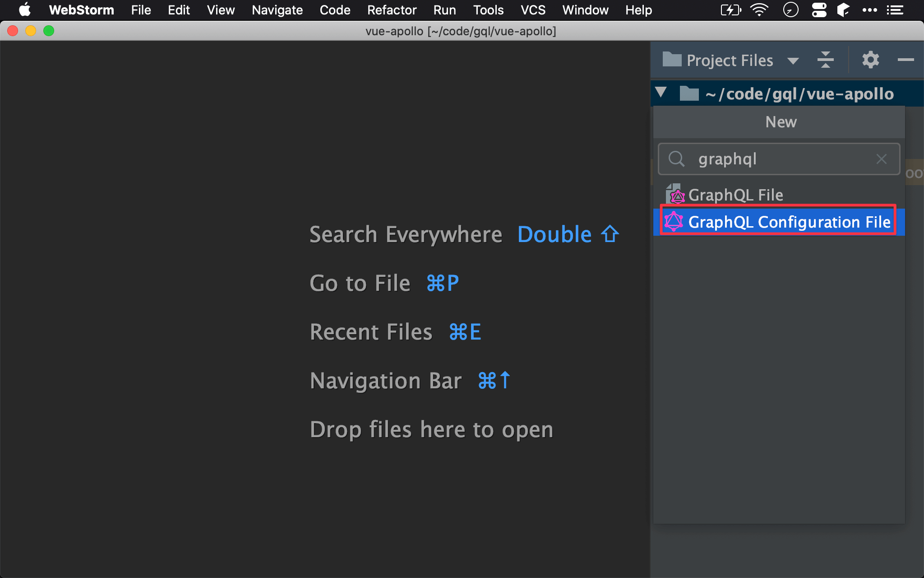Click the Wi-Fi status icon

click(x=759, y=10)
